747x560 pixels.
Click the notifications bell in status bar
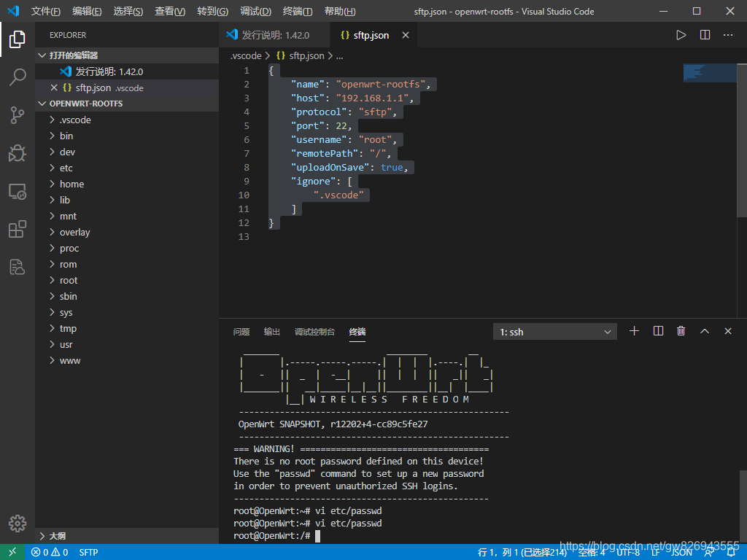(x=731, y=552)
